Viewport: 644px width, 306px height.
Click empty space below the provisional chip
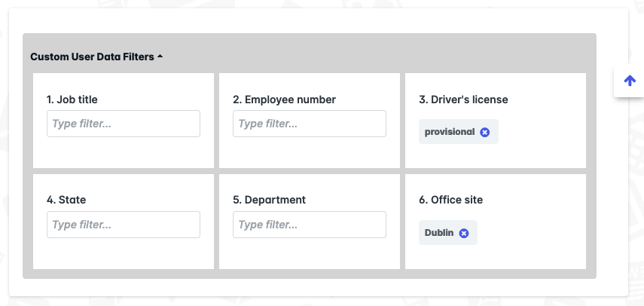(x=496, y=156)
